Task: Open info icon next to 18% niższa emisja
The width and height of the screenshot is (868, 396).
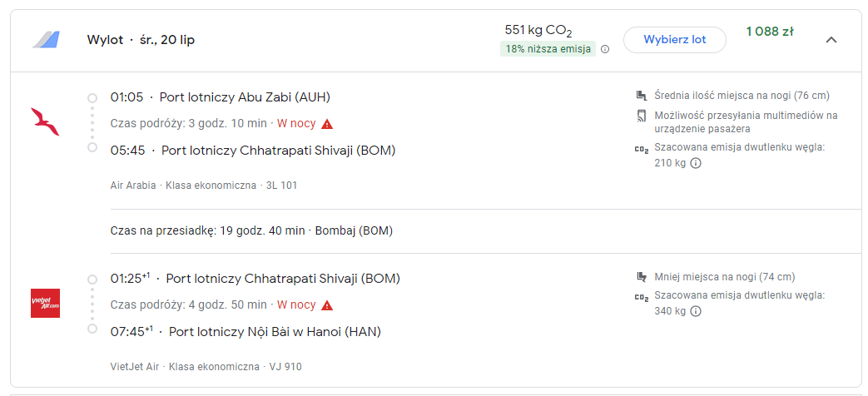Action: point(605,49)
